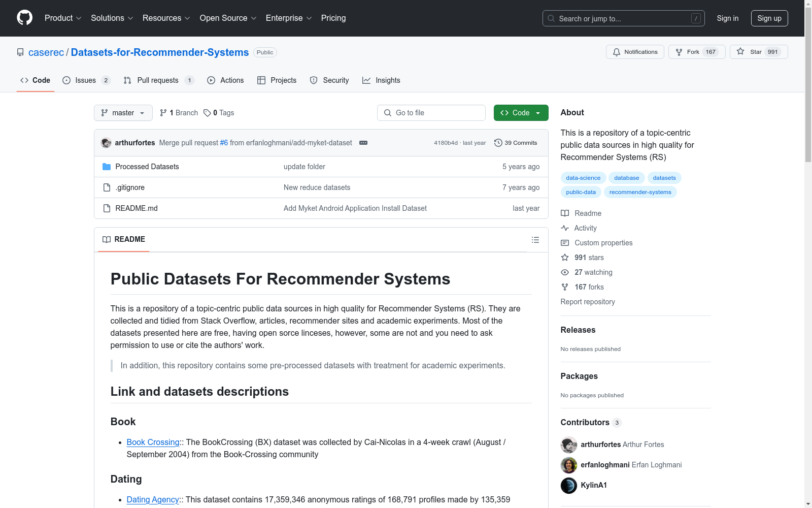Click the datasets topic tag

pos(664,178)
